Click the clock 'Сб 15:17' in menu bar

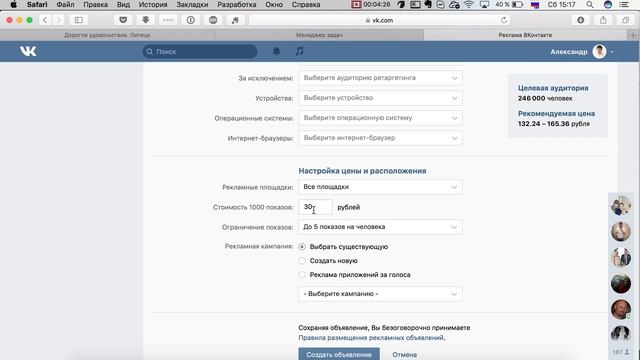tap(562, 4)
